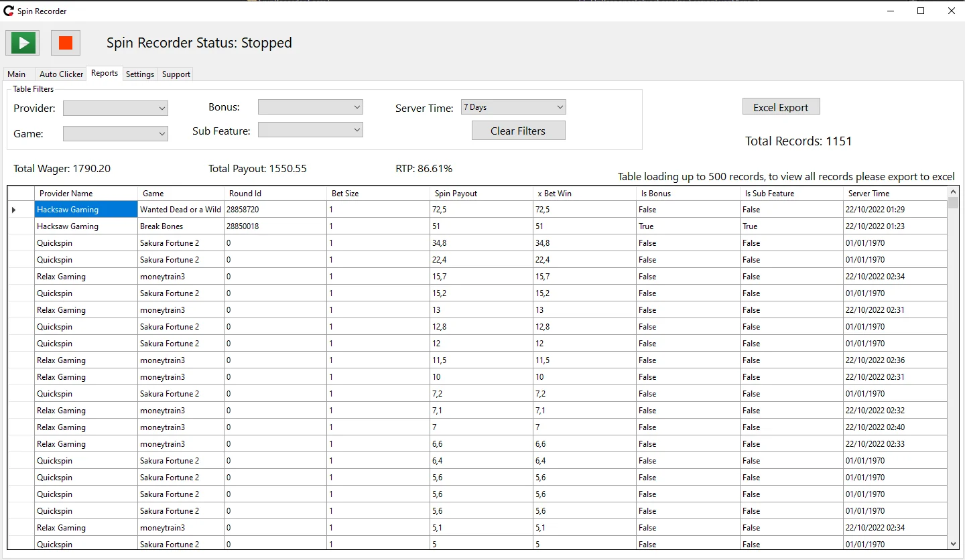
Task: Click the Total Wager: 1790.20 label
Action: 62,169
